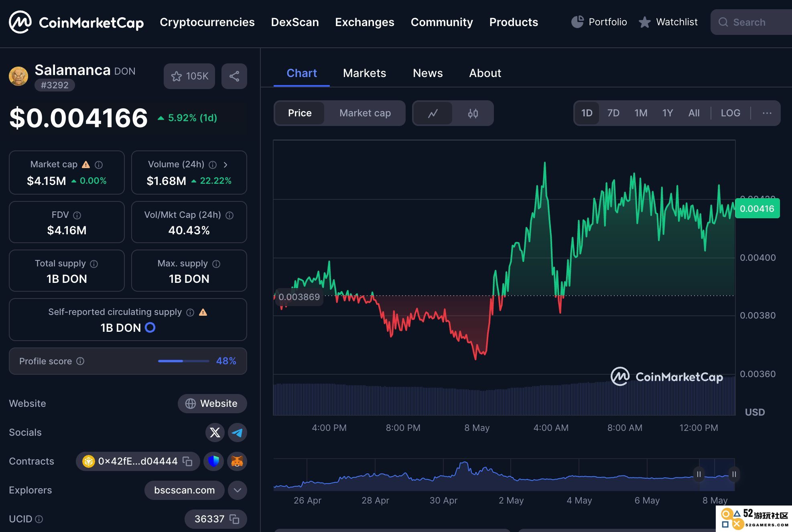Set chart range to 1Y
792x532 pixels.
(667, 113)
